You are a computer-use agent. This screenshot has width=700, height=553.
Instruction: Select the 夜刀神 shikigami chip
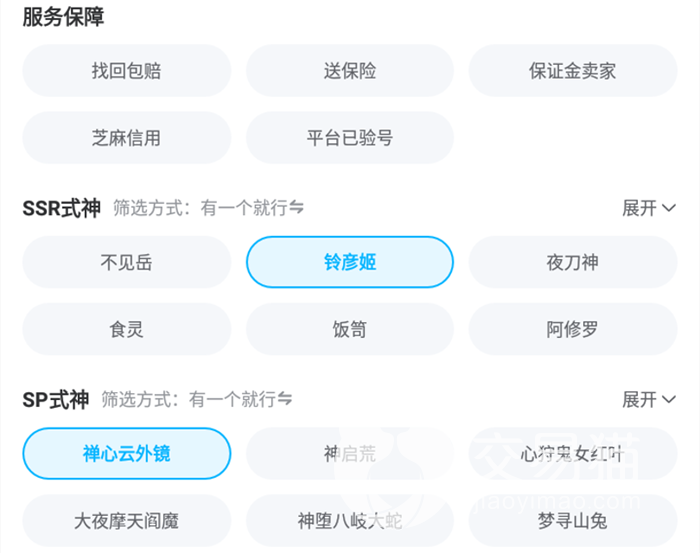click(x=573, y=263)
